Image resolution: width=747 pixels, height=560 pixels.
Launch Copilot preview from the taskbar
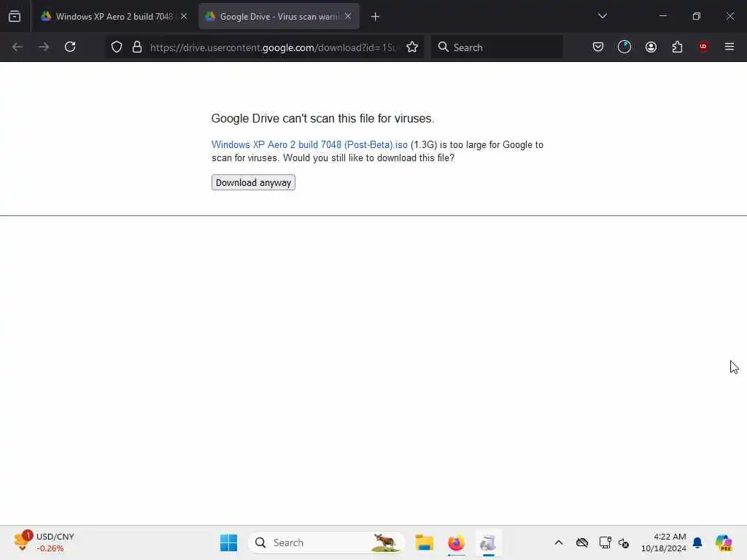tap(724, 542)
